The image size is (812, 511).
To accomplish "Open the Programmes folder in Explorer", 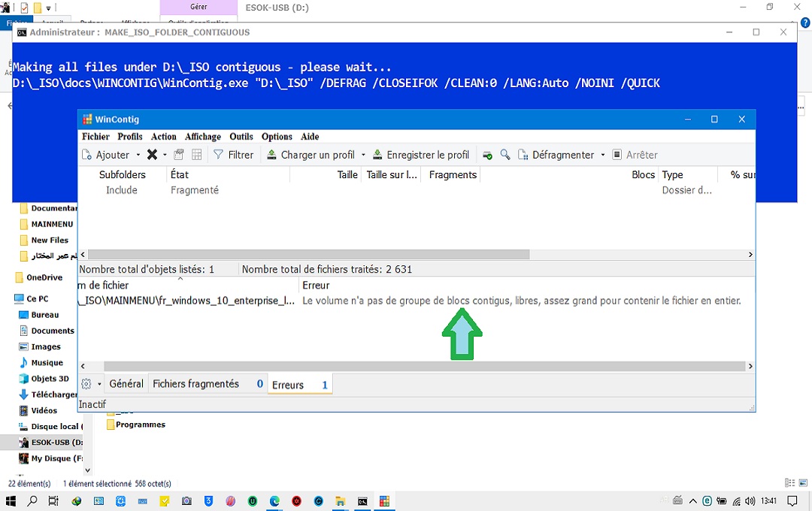I will 135,425.
